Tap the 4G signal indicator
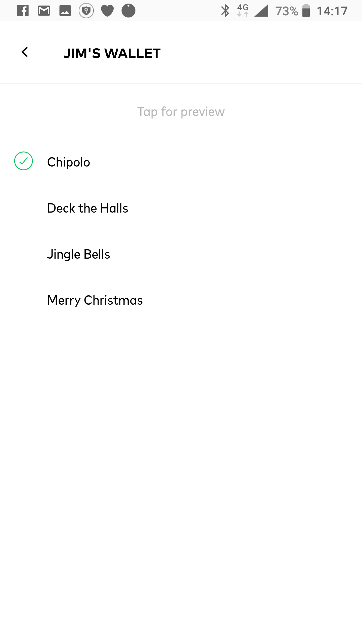 point(243,11)
